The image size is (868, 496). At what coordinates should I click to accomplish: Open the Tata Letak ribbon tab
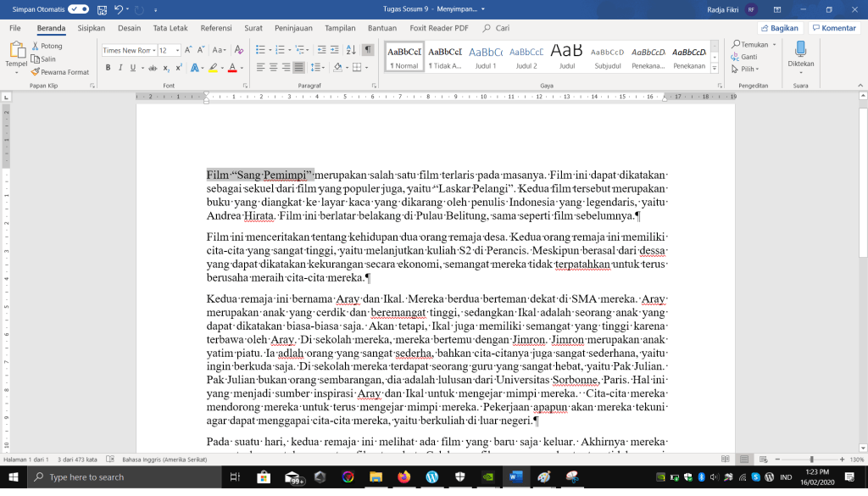tap(170, 28)
